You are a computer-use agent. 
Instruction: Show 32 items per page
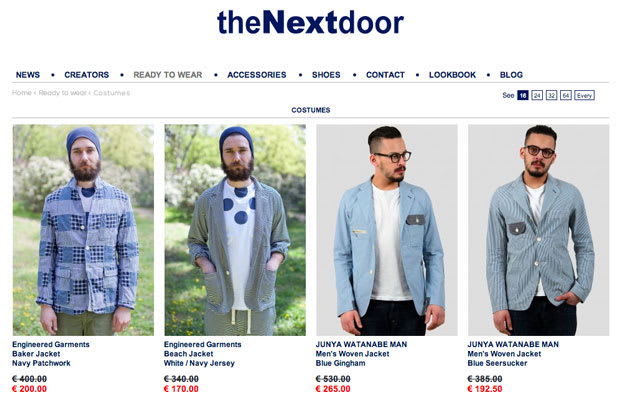551,95
